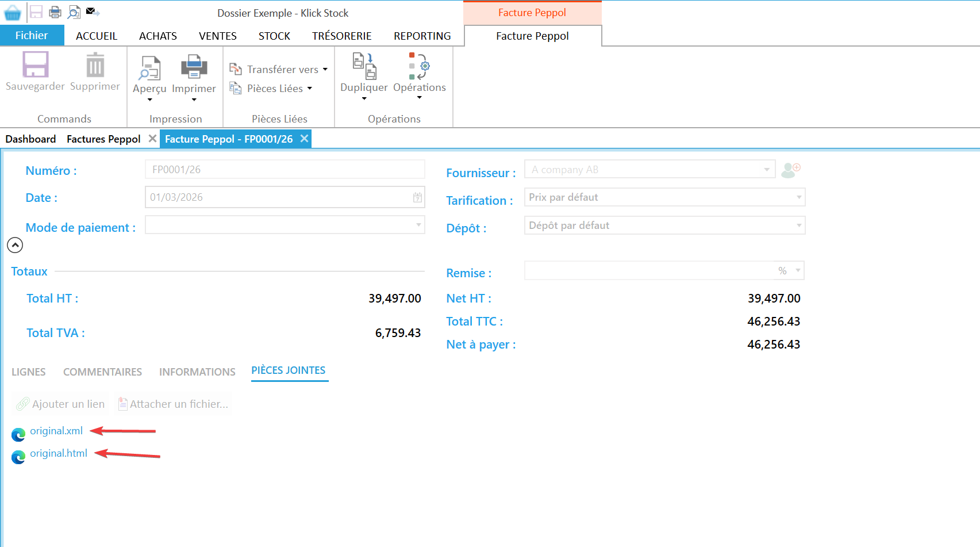The height and width of the screenshot is (547, 980).
Task: Click the Dupliquer duplicate icon
Action: click(363, 68)
